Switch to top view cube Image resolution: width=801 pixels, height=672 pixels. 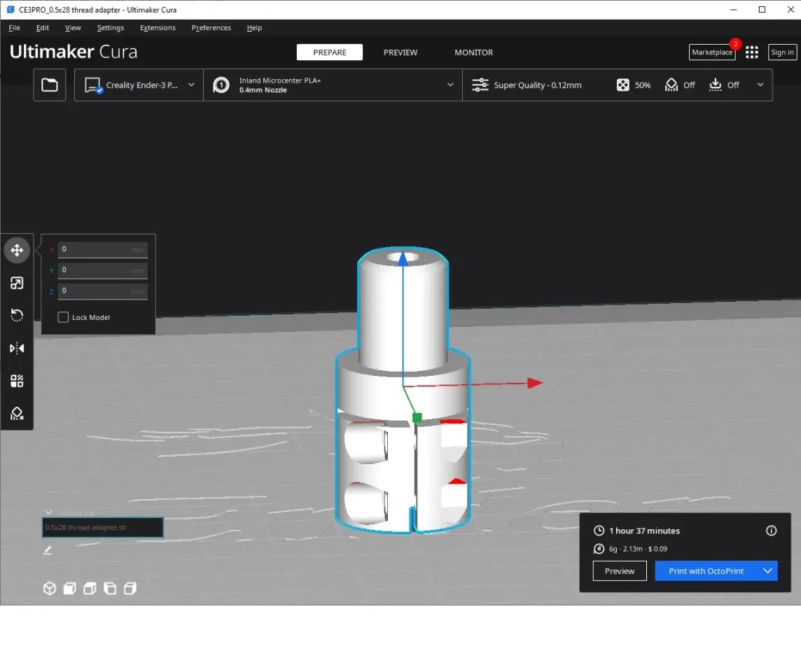(90, 588)
